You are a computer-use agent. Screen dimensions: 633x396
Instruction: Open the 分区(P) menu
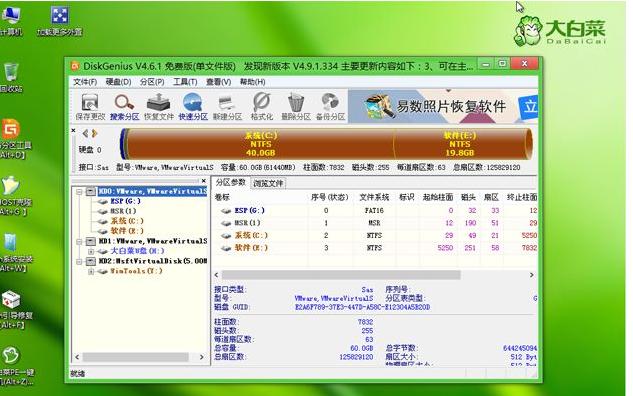click(x=152, y=82)
